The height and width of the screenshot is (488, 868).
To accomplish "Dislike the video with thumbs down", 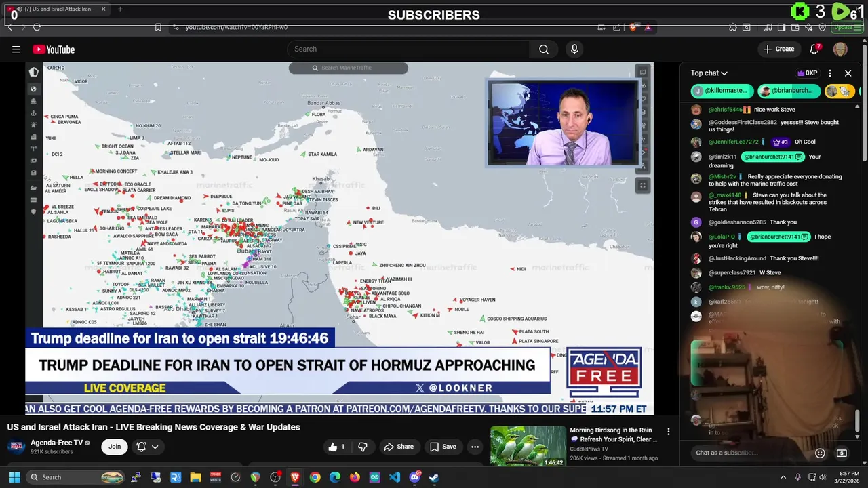I will (363, 447).
